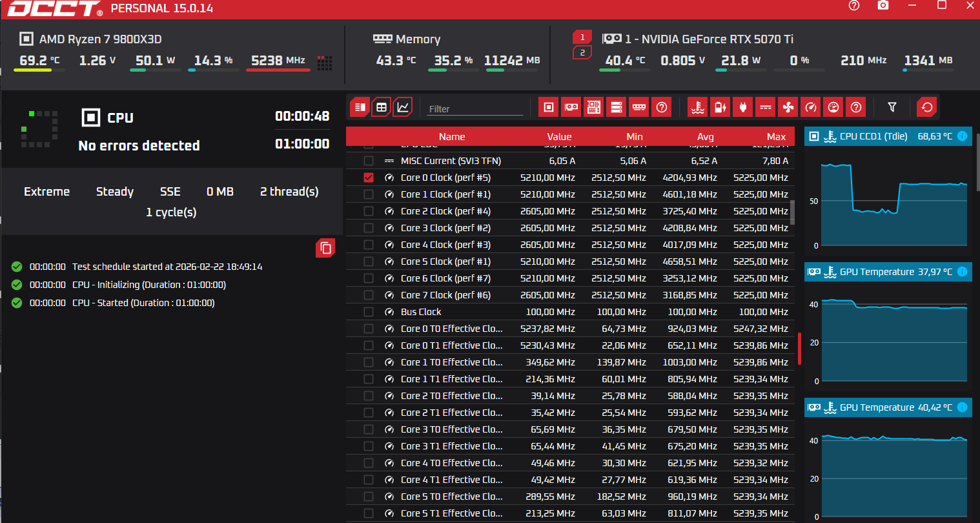Screen dimensions: 980x523
Task: Click the sensor table scrollbar thumb
Action: pyautogui.click(x=792, y=212)
